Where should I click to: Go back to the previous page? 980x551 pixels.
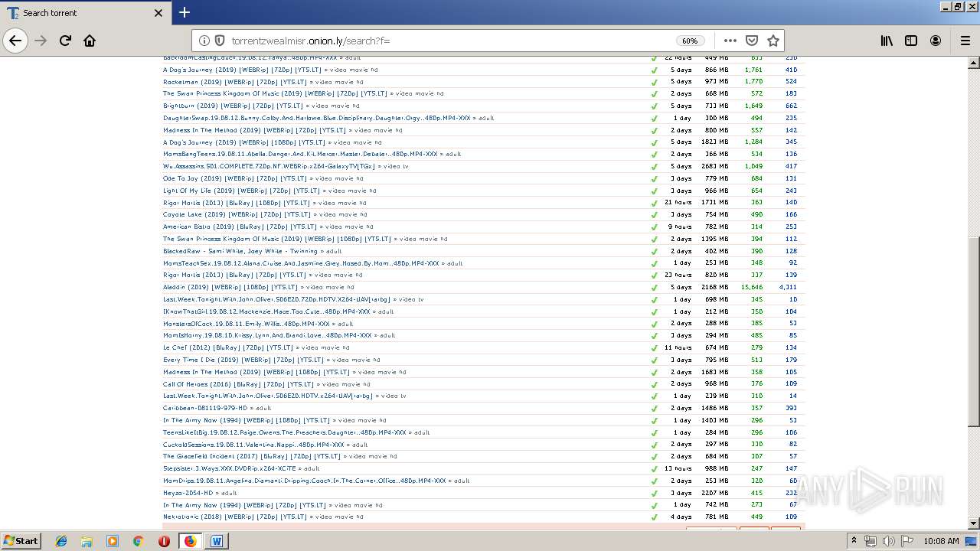(x=15, y=41)
